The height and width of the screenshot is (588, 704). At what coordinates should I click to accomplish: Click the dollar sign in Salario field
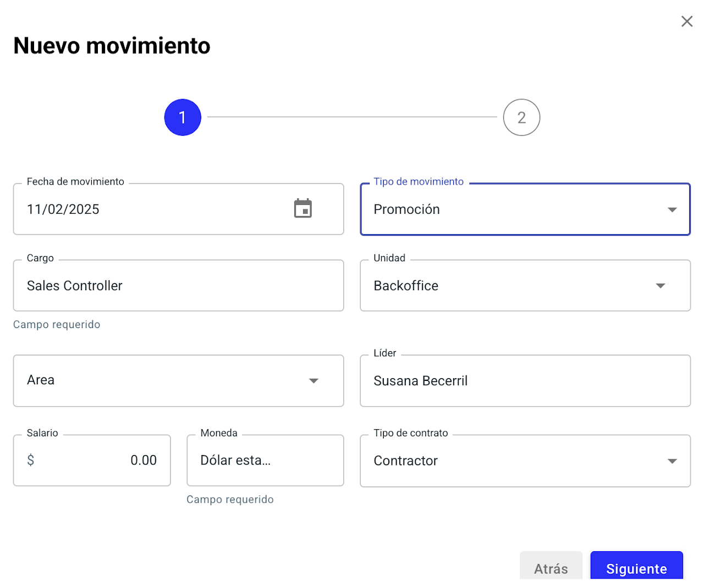[31, 460]
